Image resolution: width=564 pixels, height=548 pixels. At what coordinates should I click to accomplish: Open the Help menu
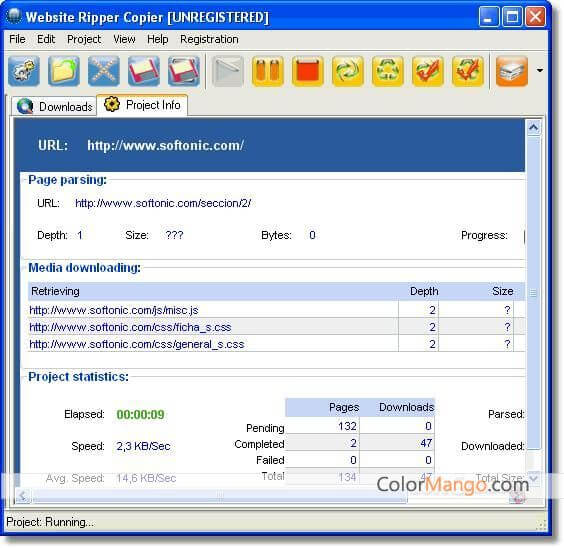158,39
